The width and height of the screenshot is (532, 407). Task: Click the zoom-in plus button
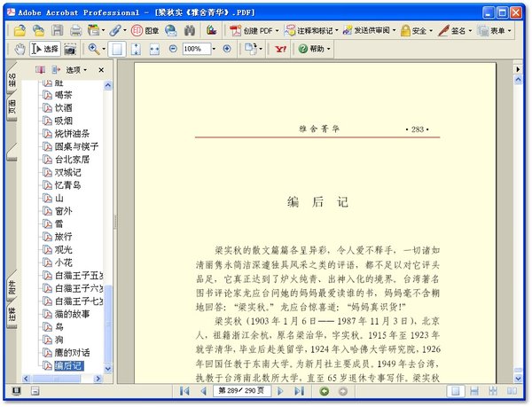[x=226, y=49]
